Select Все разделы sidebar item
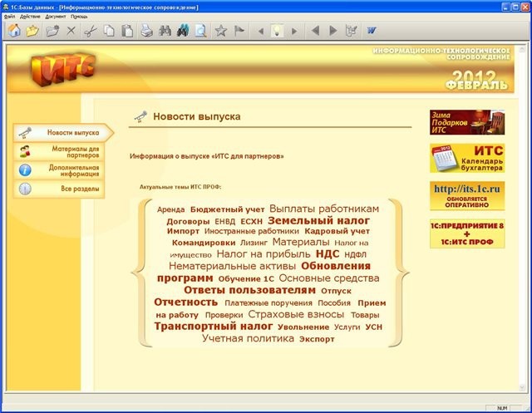The image size is (532, 413). click(59, 189)
